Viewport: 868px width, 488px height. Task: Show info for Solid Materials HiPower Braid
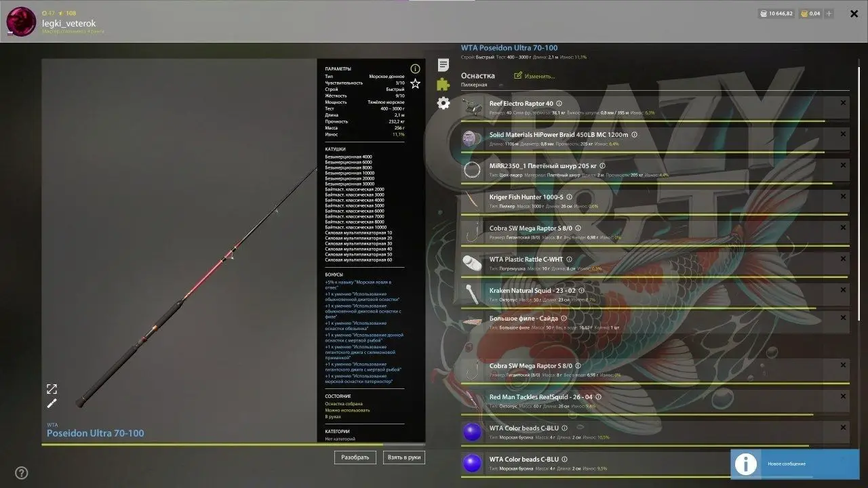click(x=634, y=135)
